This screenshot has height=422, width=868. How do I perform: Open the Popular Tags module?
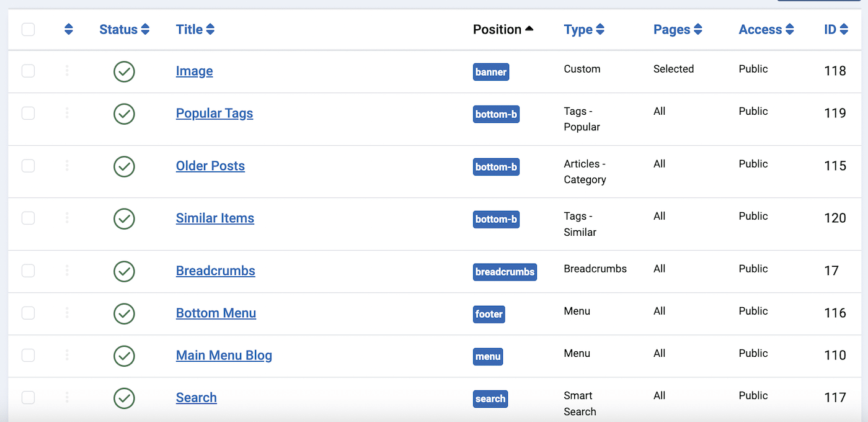coord(214,114)
